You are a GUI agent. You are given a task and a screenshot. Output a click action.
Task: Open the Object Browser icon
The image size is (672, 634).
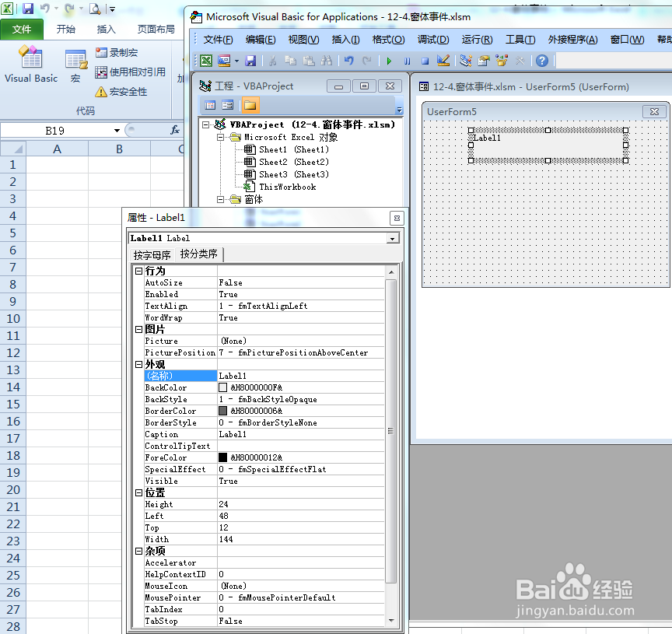pos(502,61)
